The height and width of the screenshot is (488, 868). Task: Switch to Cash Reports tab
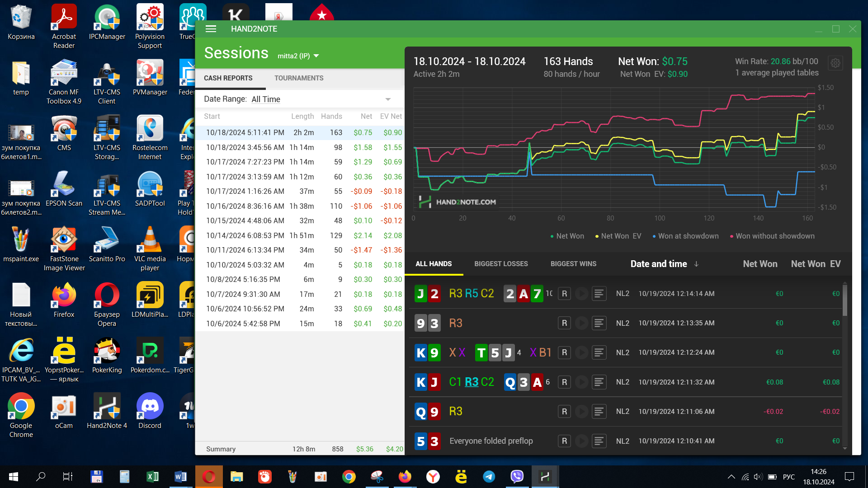(x=228, y=78)
